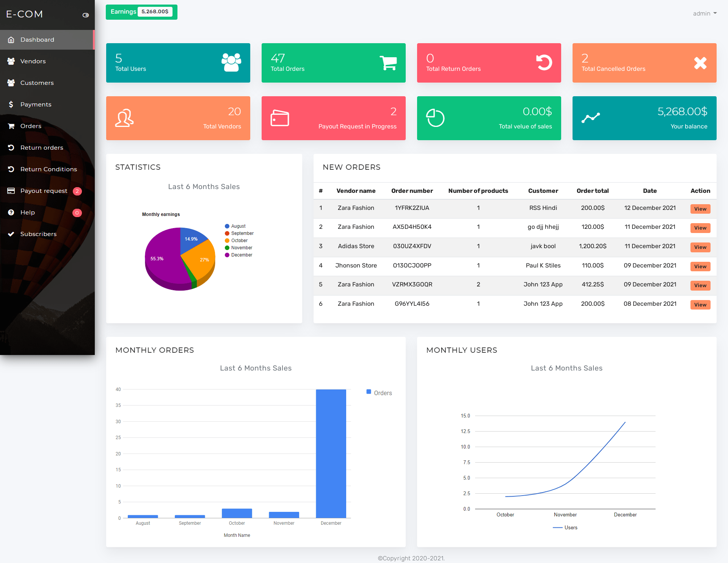728x563 pixels.
Task: Open Orders using the shopping cart icon
Action: pyautogui.click(x=11, y=126)
